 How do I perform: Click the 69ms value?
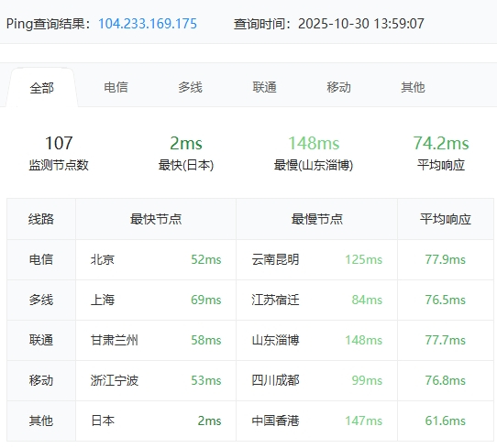point(206,300)
